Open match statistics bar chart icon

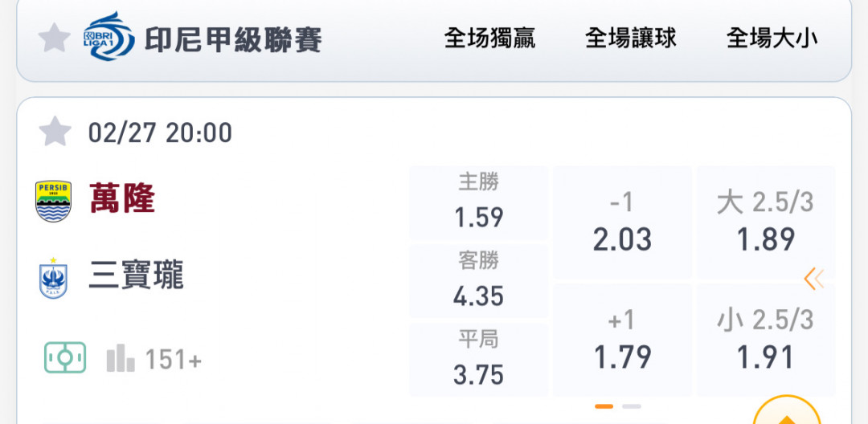pos(121,358)
